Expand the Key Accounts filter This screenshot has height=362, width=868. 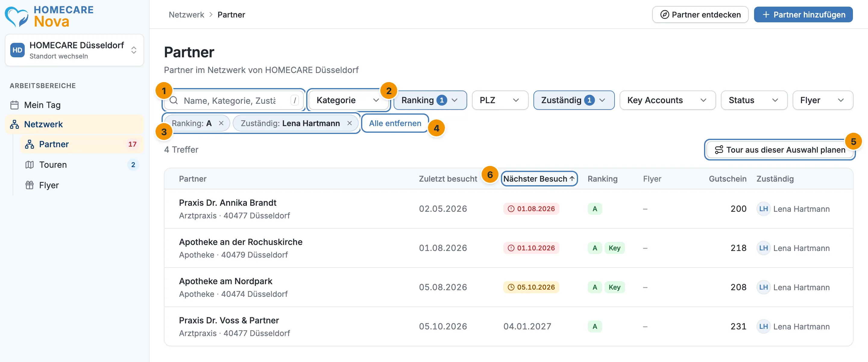(x=667, y=100)
